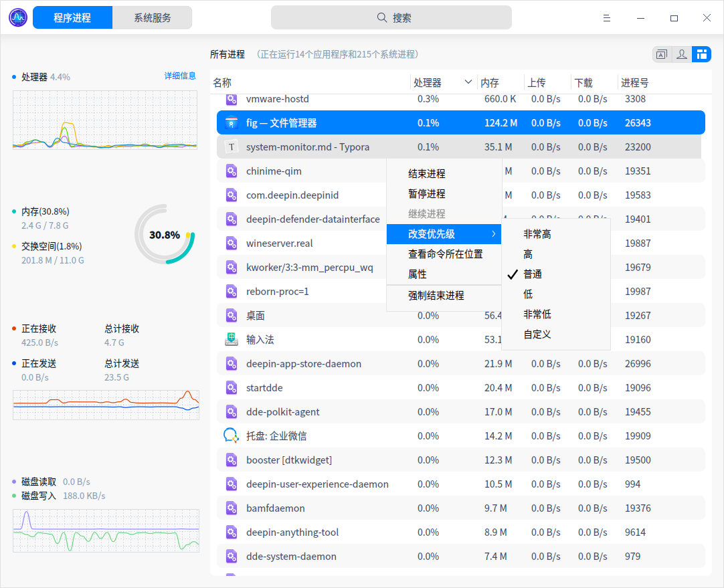Show applications-only process view icon

point(662,54)
